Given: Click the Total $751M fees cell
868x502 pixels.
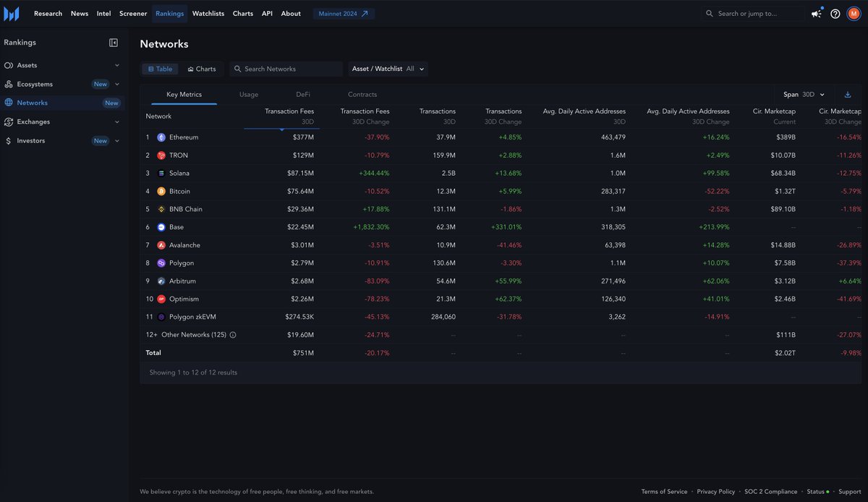Looking at the screenshot, I should point(303,353).
